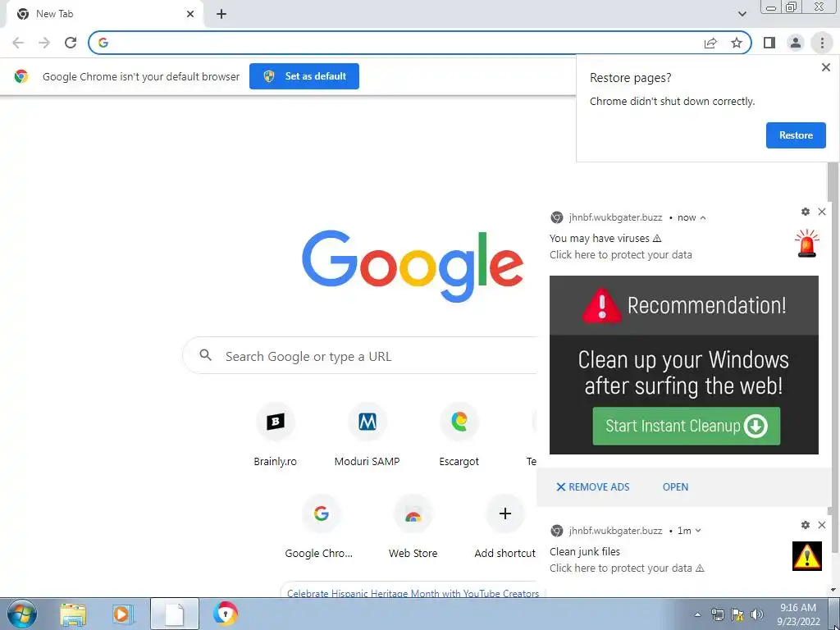The width and height of the screenshot is (840, 630).
Task: Open a new tab with the plus button
Action: tap(221, 14)
